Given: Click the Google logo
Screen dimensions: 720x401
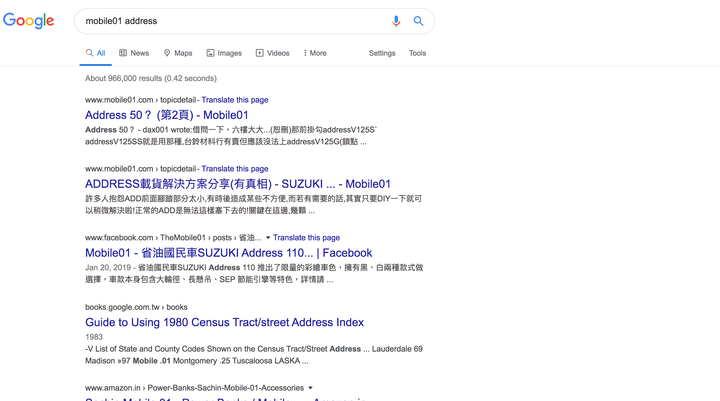Looking at the screenshot, I should [x=28, y=21].
